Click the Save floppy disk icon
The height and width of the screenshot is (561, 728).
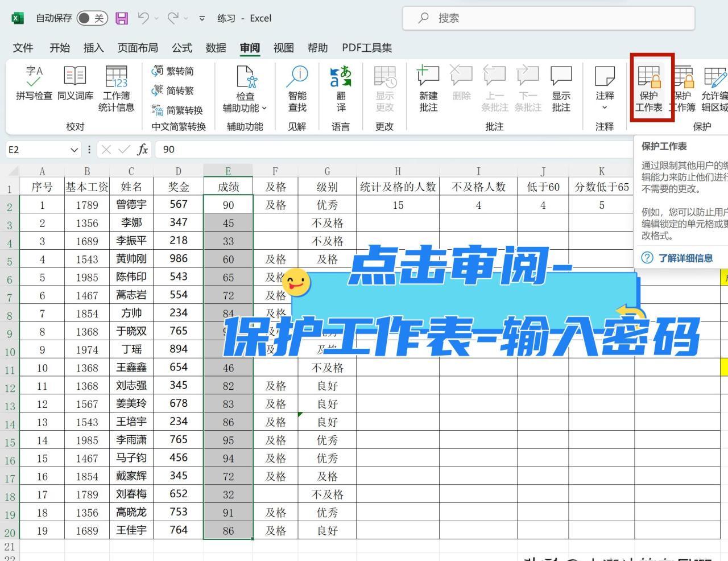click(x=122, y=18)
